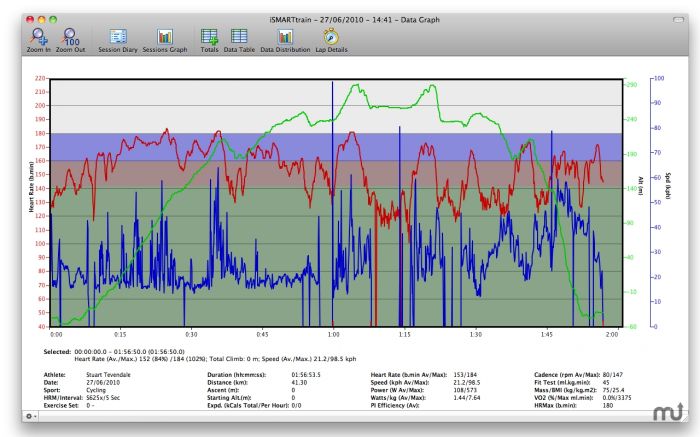The width and height of the screenshot is (700, 437).
Task: Click the Spd (kph) axis title
Action: 668,186
